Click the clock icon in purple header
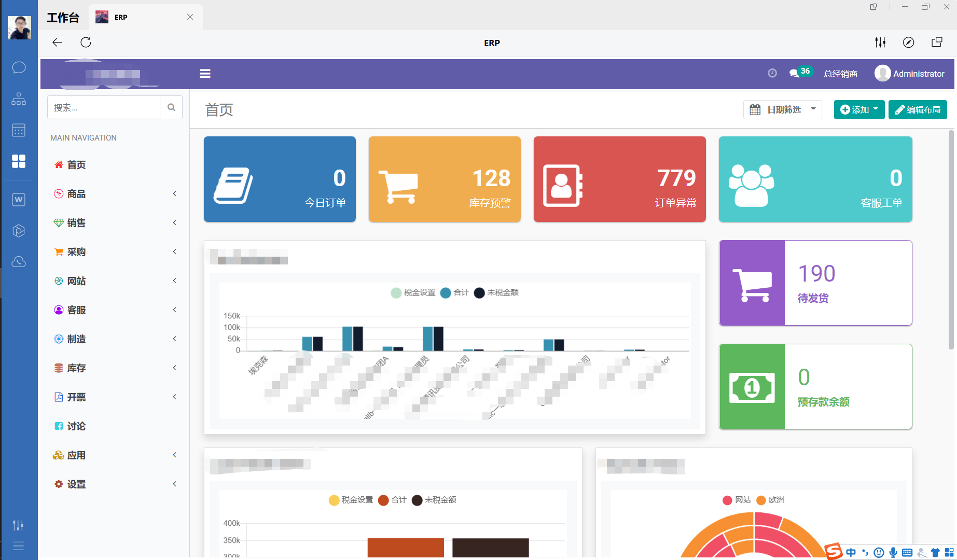 click(x=772, y=74)
